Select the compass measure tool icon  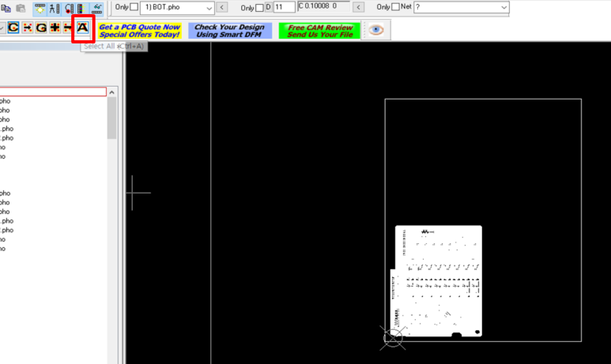tap(55, 8)
